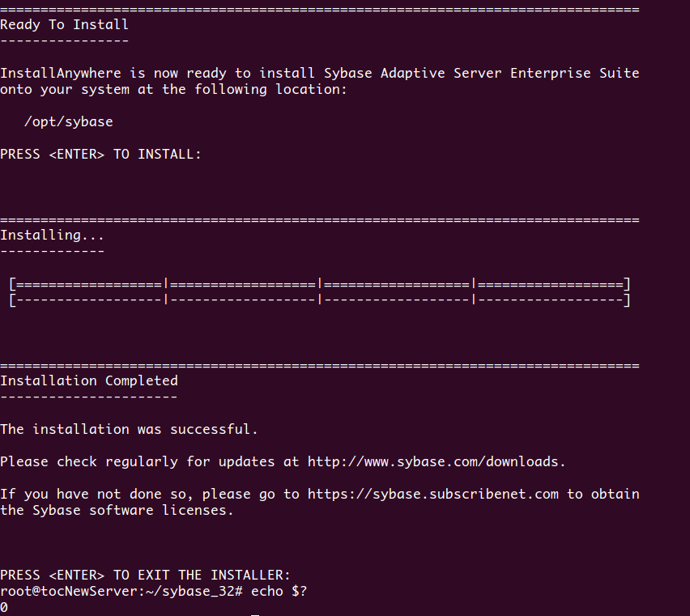Click 'Please check regularly for updates' text
The image size is (690, 616).
137,461
